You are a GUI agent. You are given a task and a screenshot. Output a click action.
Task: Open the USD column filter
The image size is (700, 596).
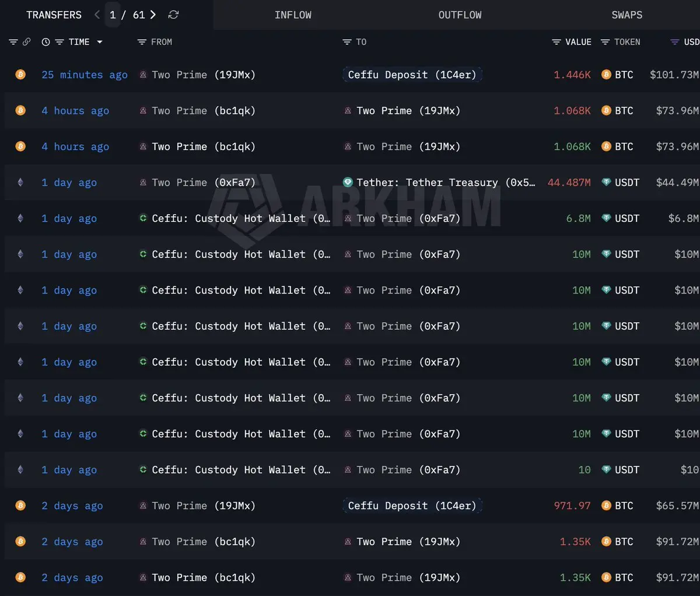(x=675, y=42)
